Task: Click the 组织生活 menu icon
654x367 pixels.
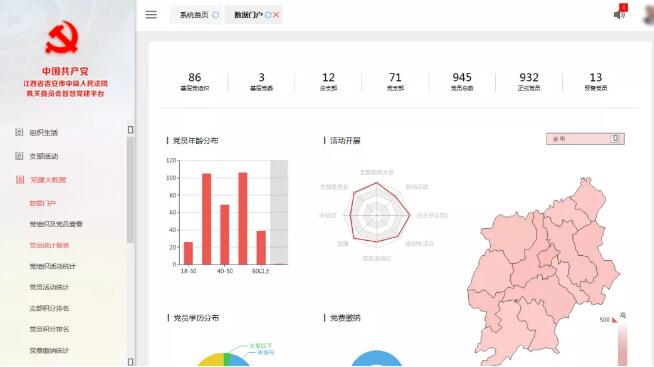Action: pos(19,132)
